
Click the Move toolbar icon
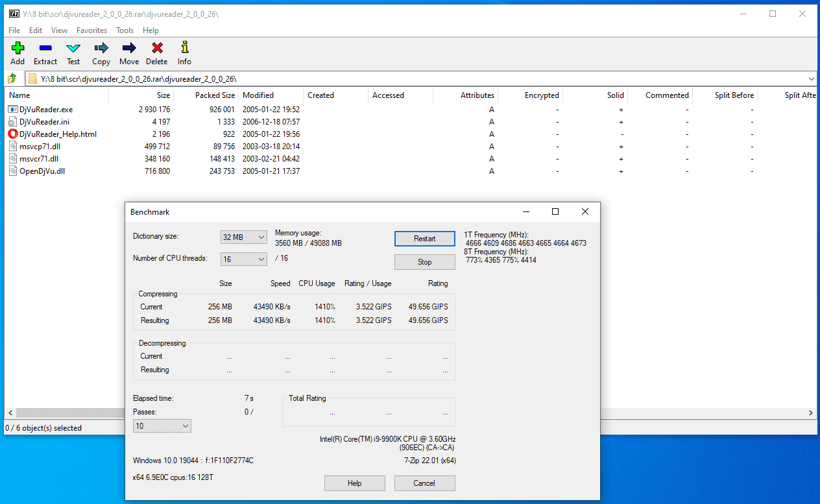129,48
